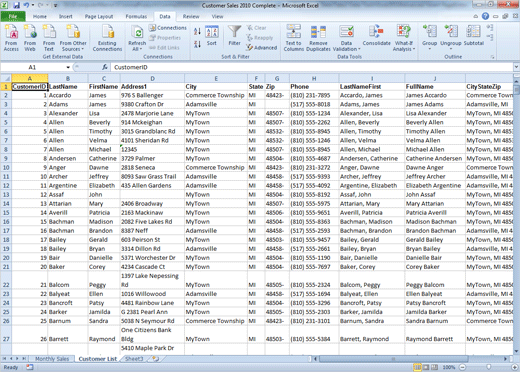520x372 pixels.
Task: Click the Sort Z to A icon
Action: pyautogui.click(x=197, y=44)
